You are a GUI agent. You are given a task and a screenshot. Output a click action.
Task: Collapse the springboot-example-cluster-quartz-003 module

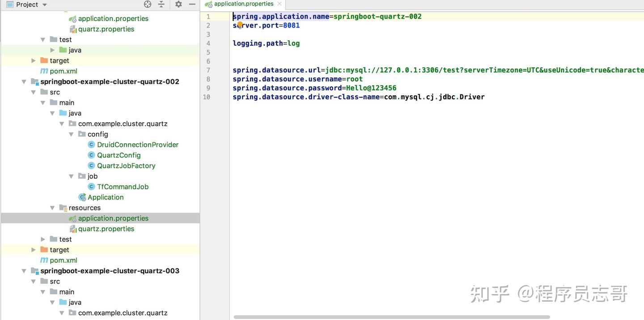tap(24, 271)
